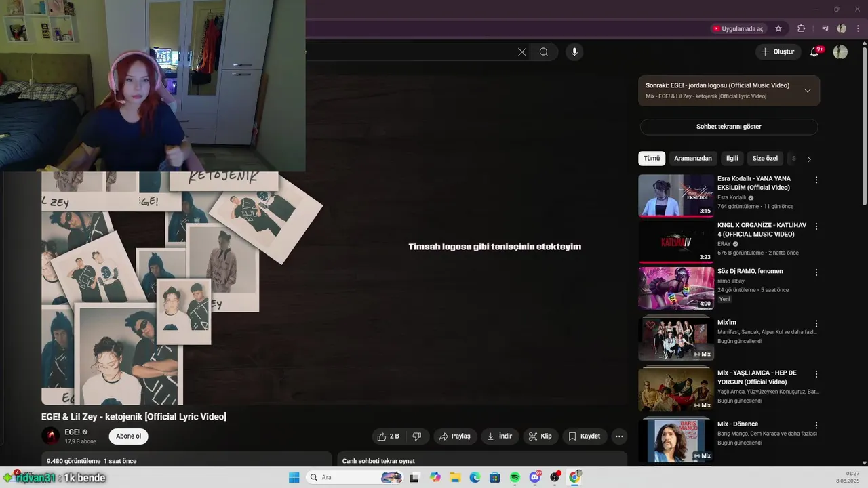Screen dimensions: 868x488
Task: Click Abone ol to subscribe
Action: [128, 436]
